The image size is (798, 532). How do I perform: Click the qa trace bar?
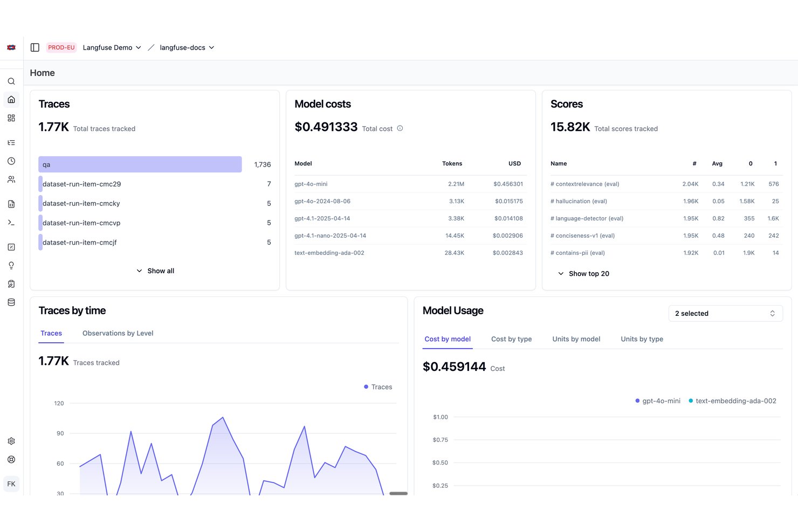[x=140, y=164]
